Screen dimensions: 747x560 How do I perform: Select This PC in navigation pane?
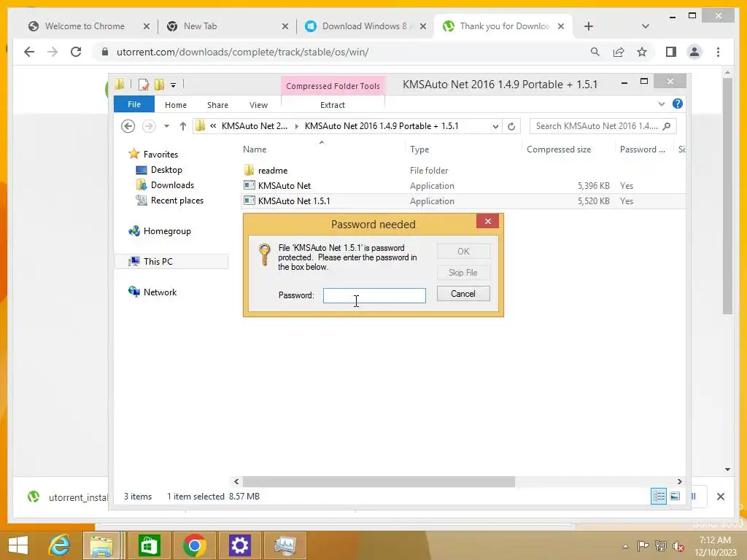[158, 262]
